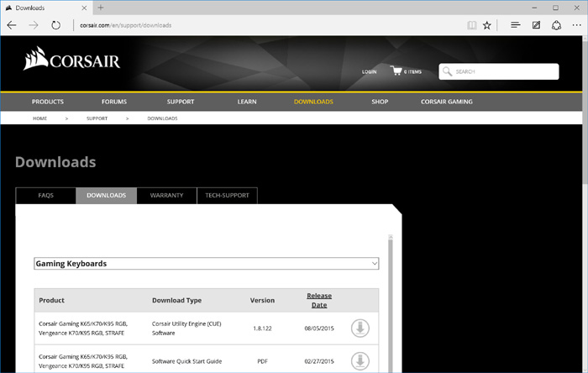Select the DOWNLOADS content tab
This screenshot has height=373, width=588.
click(x=106, y=195)
